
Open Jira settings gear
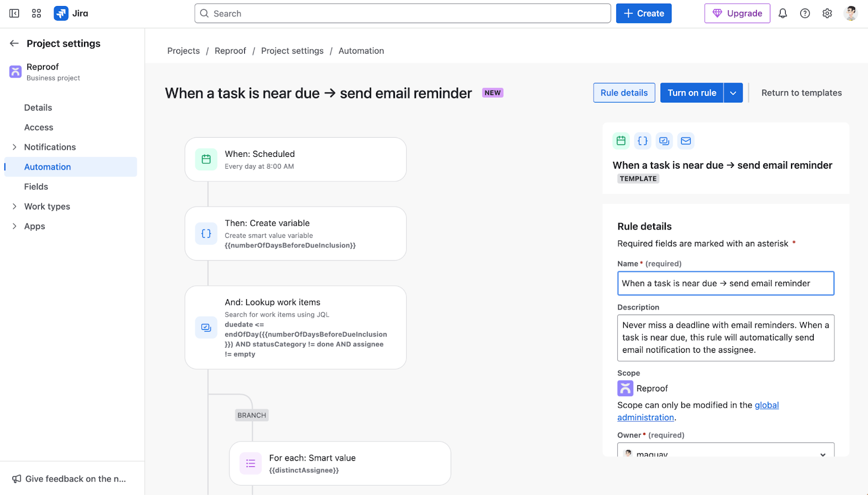tap(827, 13)
